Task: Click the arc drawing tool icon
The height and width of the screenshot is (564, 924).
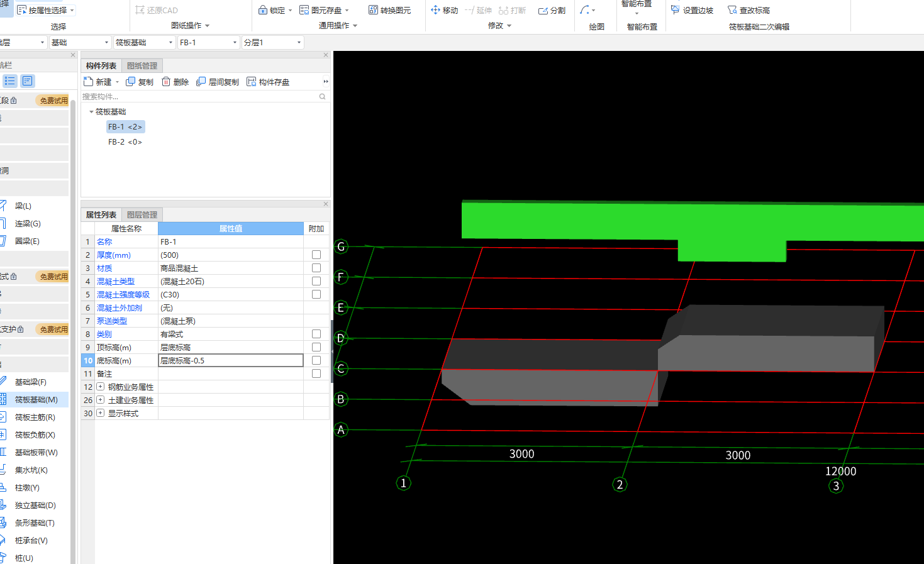Action: pos(584,10)
